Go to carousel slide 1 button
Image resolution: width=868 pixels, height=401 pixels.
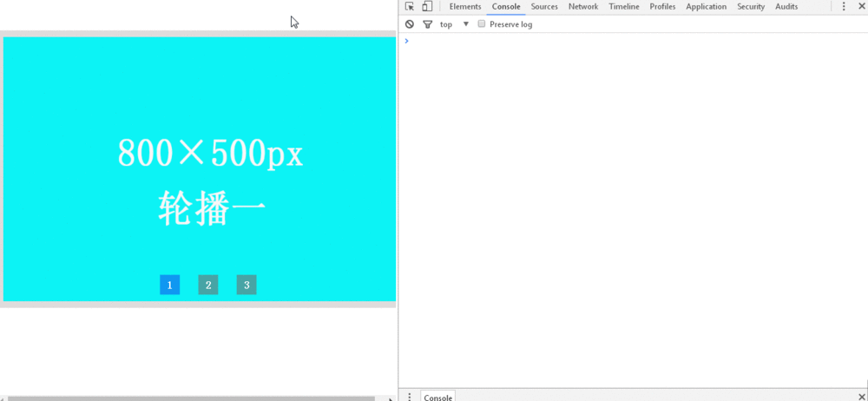coord(170,285)
